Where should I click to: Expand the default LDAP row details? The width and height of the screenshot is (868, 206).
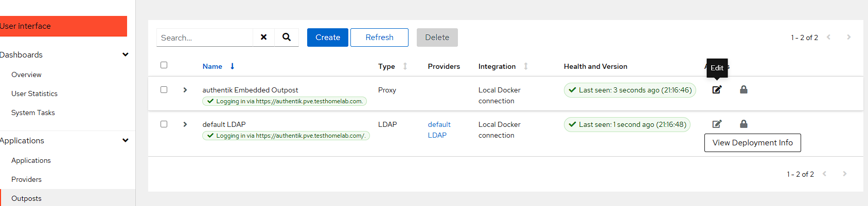pyautogui.click(x=185, y=124)
